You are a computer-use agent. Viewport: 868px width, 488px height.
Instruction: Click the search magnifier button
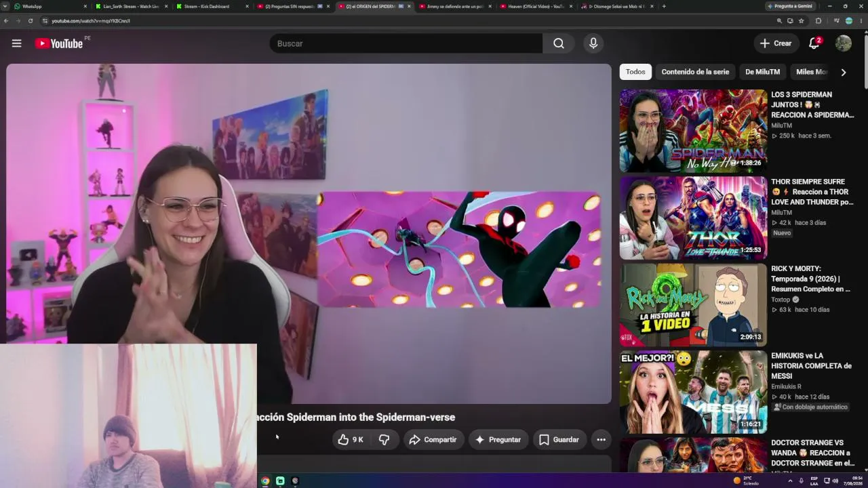click(x=558, y=43)
